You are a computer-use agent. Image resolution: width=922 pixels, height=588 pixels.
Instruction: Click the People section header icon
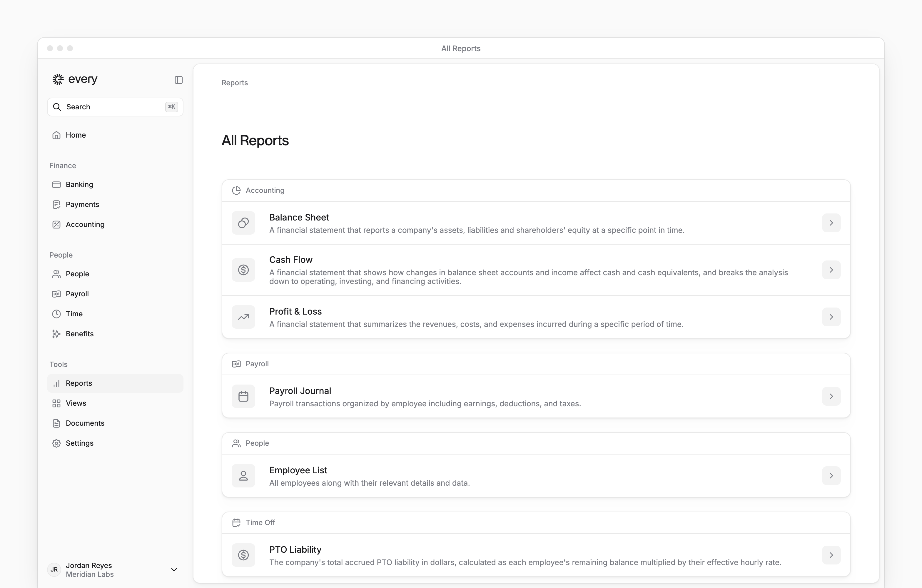click(236, 443)
